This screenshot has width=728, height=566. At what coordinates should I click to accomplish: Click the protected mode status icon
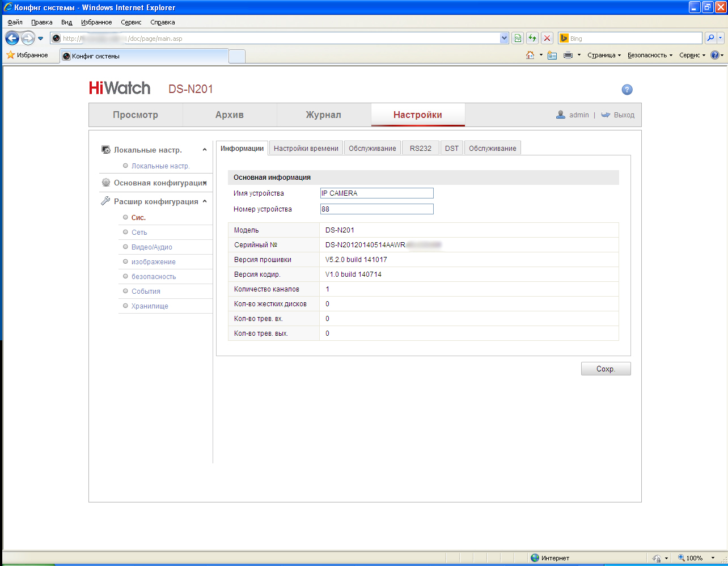pyautogui.click(x=657, y=558)
